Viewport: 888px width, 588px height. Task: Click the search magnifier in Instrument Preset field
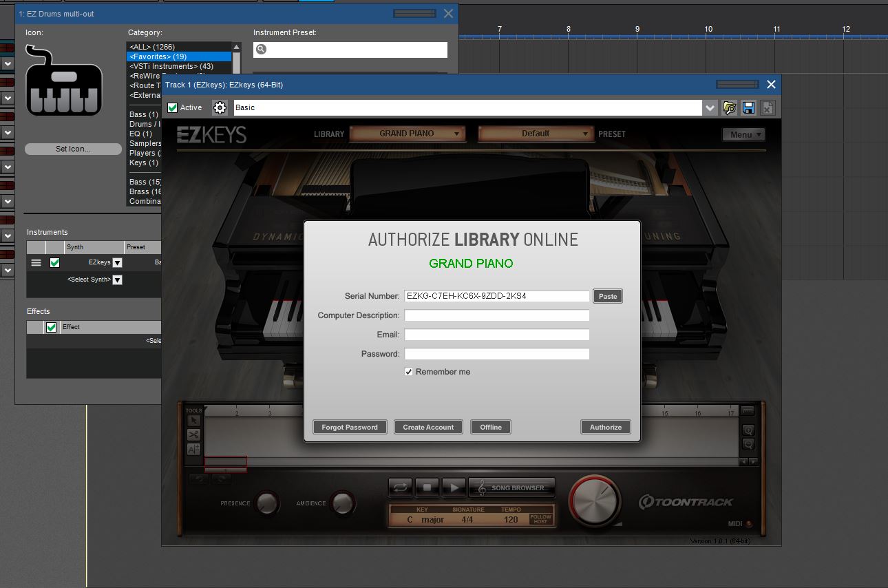262,50
